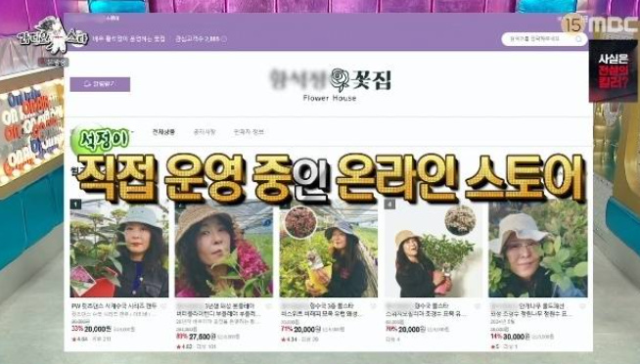The image size is (640, 364).
Task: Click the 27,600원 price text
Action: (x=202, y=337)
